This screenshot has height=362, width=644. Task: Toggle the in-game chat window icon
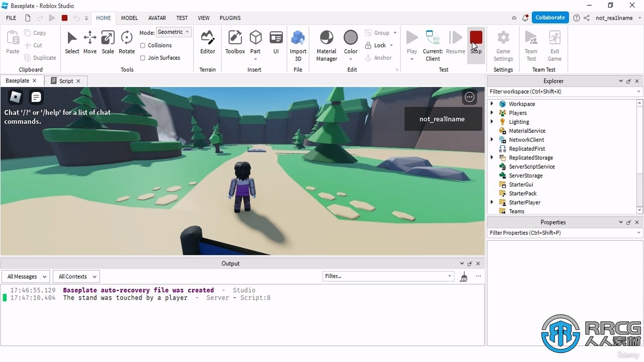click(x=36, y=97)
